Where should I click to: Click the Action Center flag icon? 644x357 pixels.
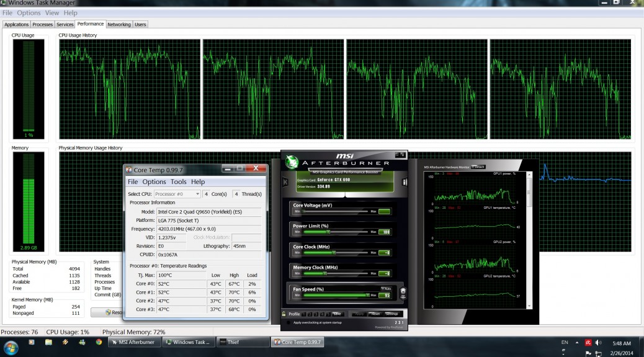click(x=589, y=352)
